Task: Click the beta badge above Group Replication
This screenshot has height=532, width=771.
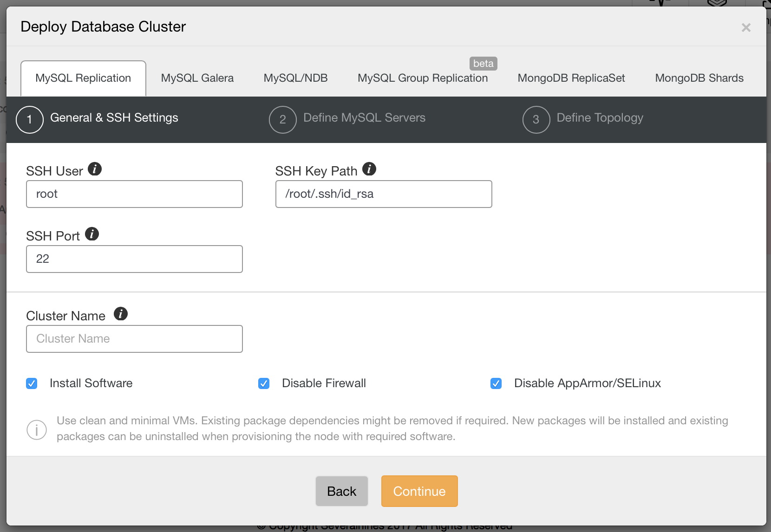Action: 484,64
